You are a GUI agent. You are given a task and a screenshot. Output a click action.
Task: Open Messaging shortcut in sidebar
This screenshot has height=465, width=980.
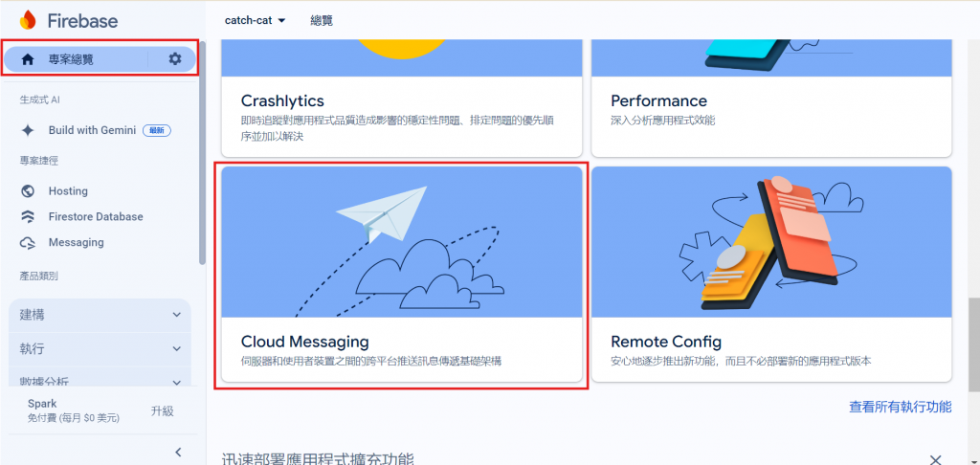[77, 242]
